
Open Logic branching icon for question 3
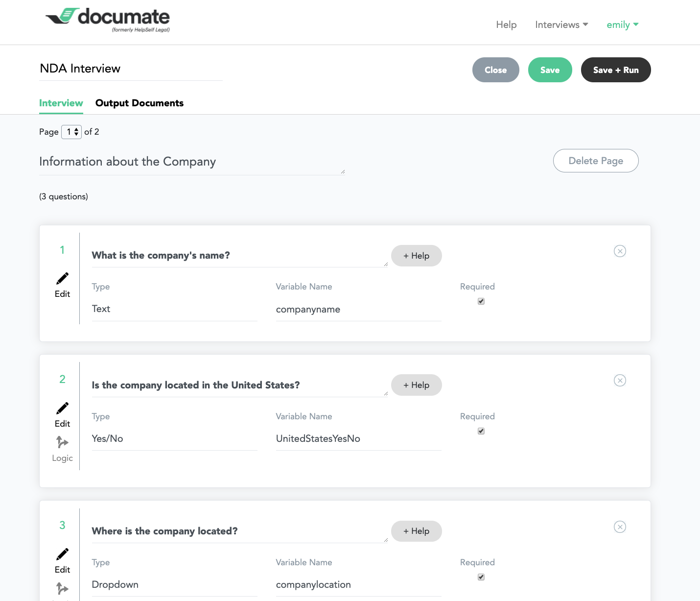(x=62, y=588)
